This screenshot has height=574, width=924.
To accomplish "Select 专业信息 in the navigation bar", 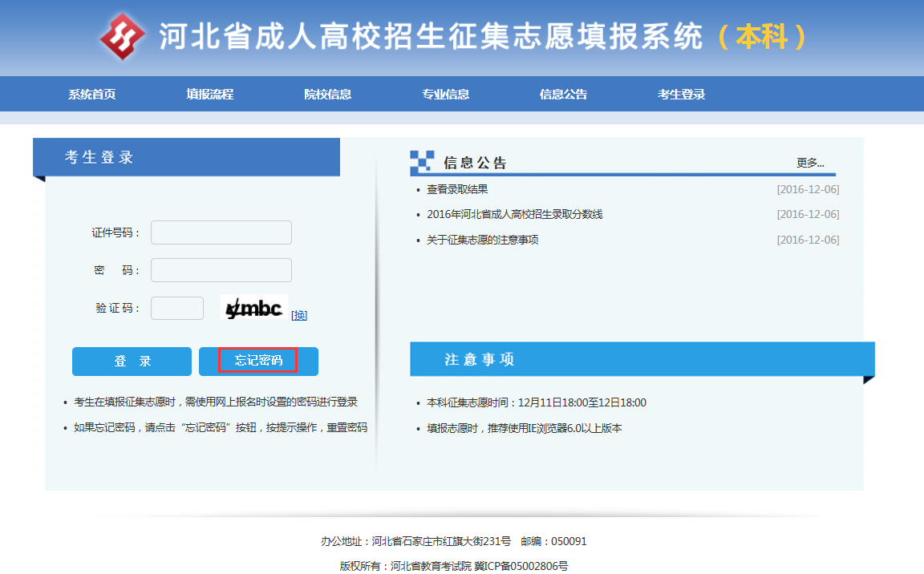I will click(x=445, y=94).
